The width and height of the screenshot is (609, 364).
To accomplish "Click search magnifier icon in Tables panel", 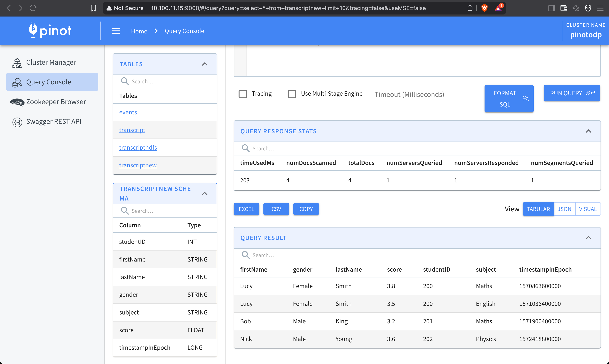I will click(x=125, y=81).
